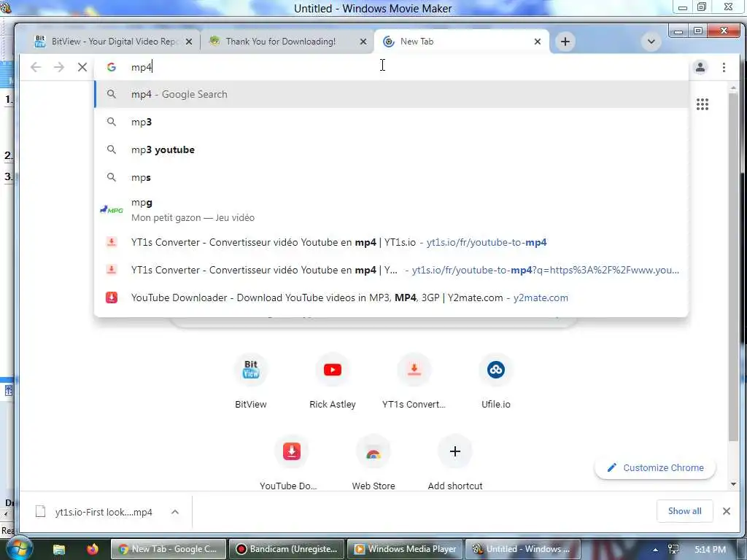Image resolution: width=747 pixels, height=560 pixels.
Task: Choose the 'mp3 youtube' search suggestion
Action: click(x=391, y=149)
